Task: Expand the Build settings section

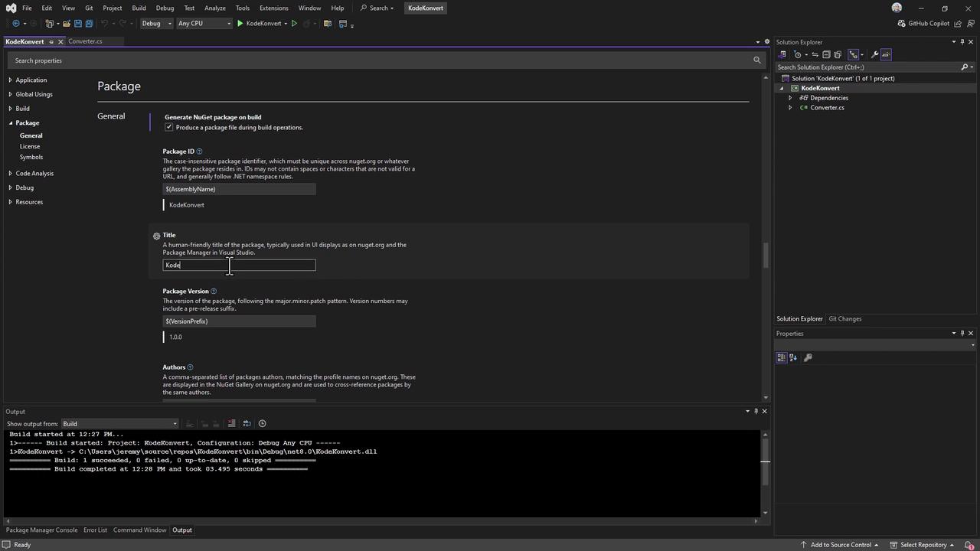Action: pos(11,109)
